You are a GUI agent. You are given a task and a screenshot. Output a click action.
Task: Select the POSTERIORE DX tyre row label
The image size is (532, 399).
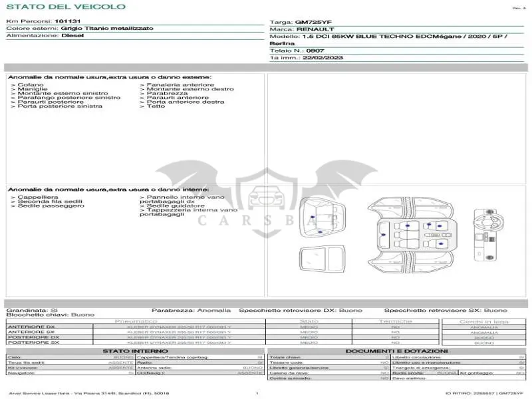[x=34, y=337]
